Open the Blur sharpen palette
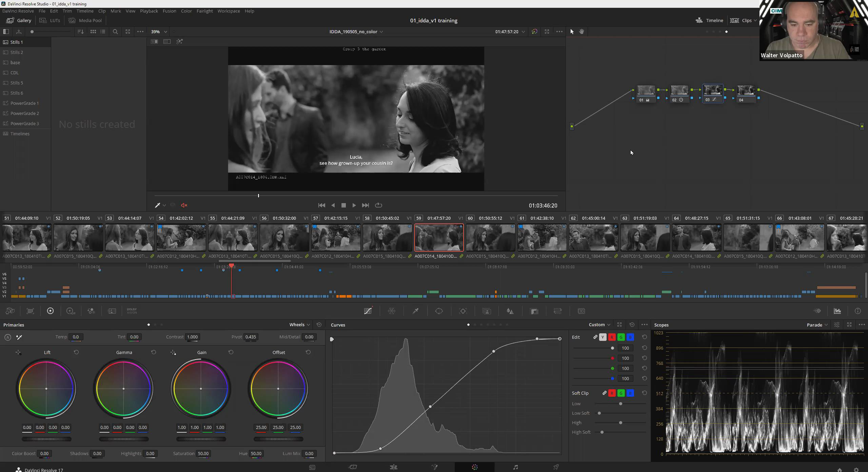This screenshot has height=472, width=868. (510, 311)
